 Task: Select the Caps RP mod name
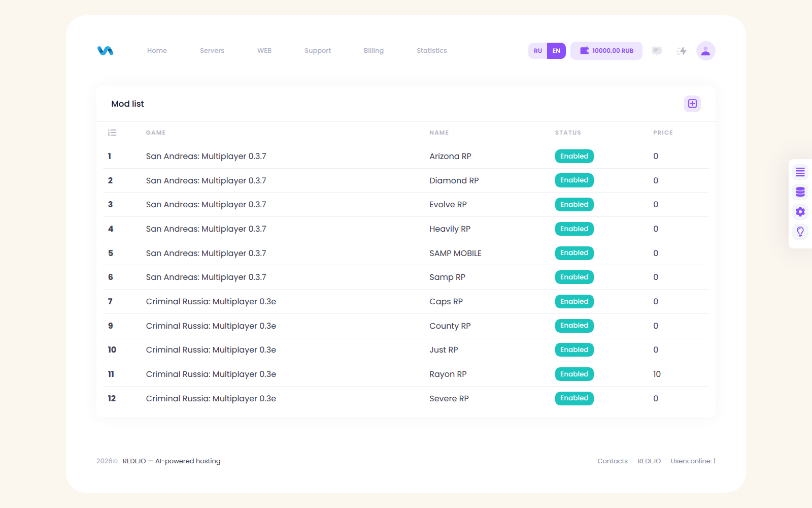[446, 302]
